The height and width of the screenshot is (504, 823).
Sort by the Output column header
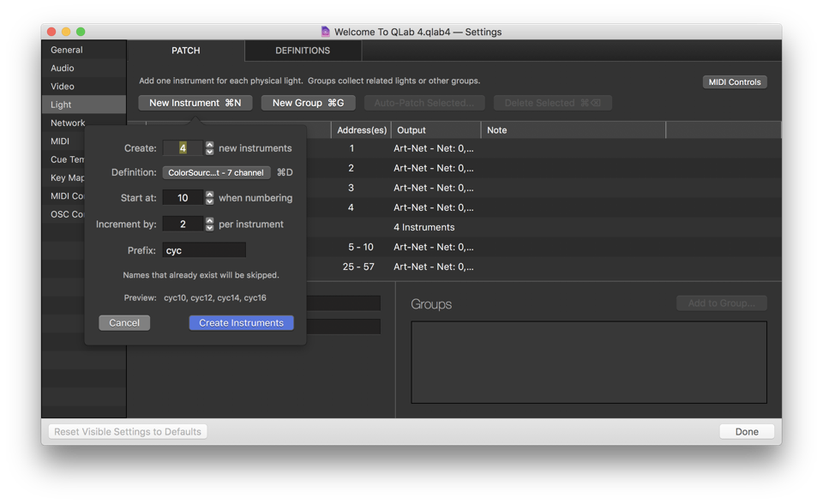(x=436, y=130)
